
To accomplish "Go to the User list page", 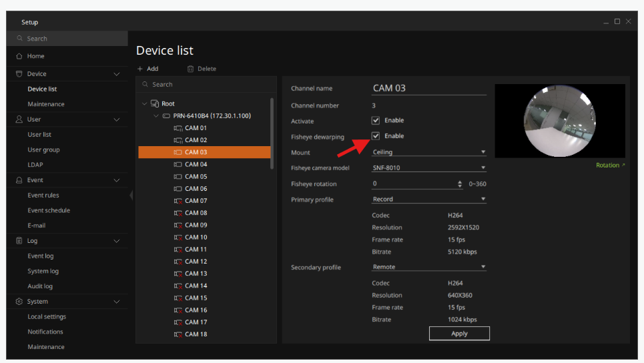I will tap(39, 135).
